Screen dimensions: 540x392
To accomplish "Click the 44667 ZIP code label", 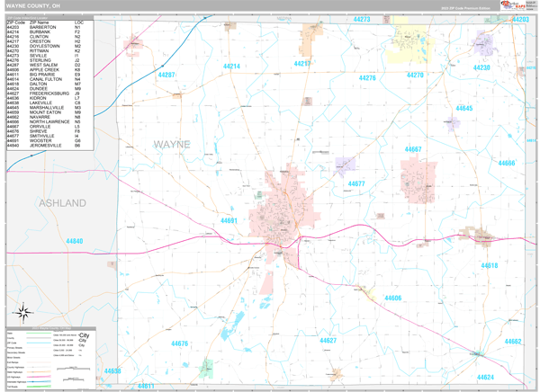I will pyautogui.click(x=413, y=148).
